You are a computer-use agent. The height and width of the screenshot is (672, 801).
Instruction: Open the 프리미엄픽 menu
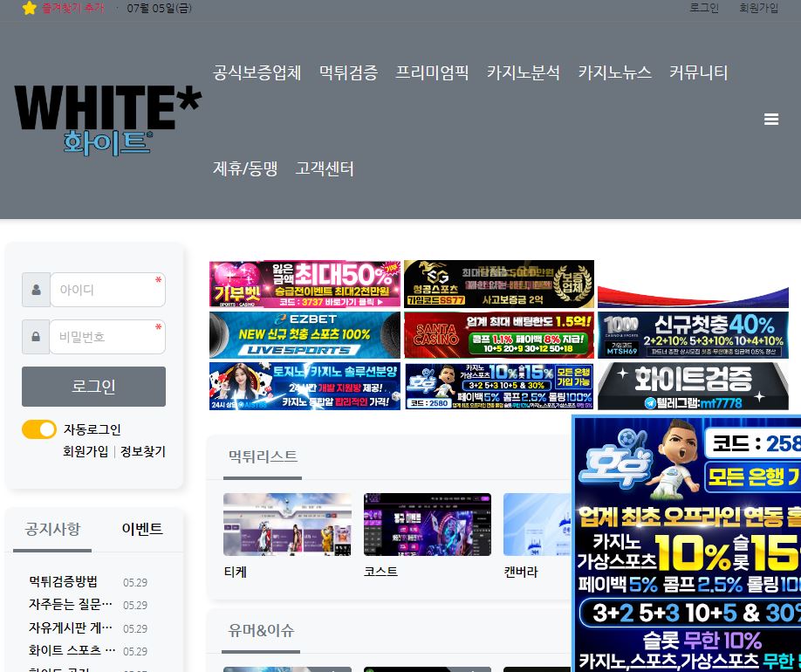point(432,72)
